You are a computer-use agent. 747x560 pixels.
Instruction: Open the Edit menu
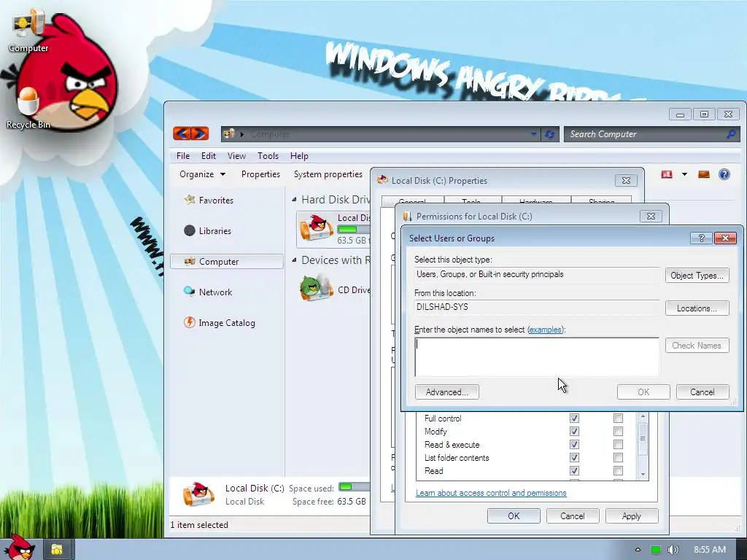tap(208, 156)
